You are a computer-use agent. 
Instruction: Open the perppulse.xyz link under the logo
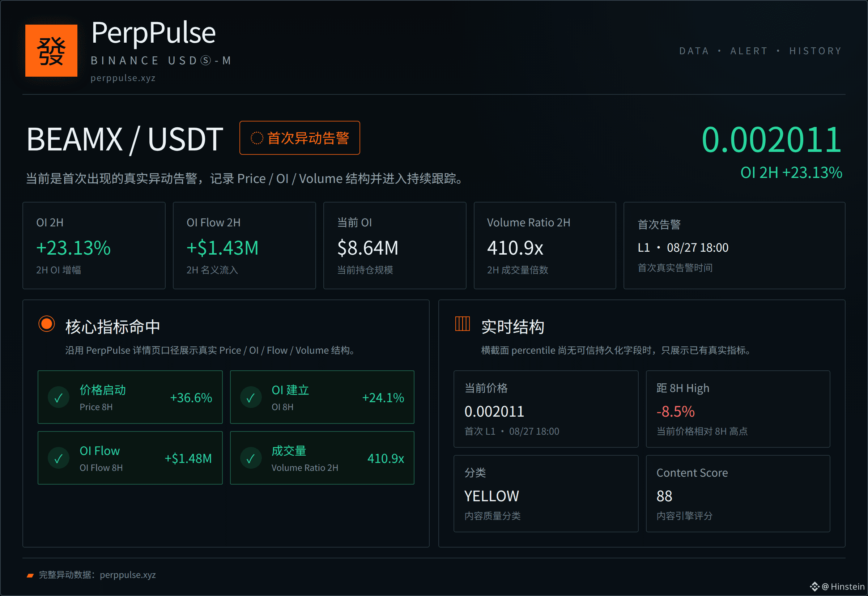[x=123, y=78]
